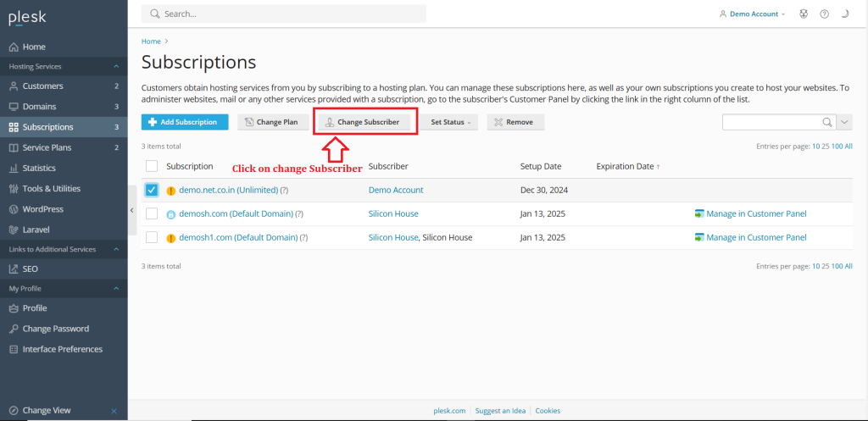Click the demosh.com lock status icon
This screenshot has height=421, width=868.
[x=171, y=214]
